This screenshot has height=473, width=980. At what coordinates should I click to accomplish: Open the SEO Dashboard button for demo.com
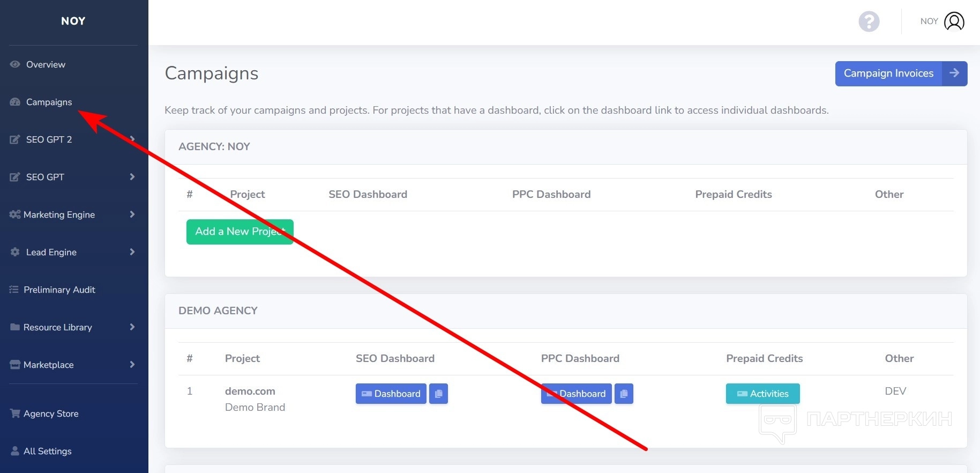tap(391, 394)
